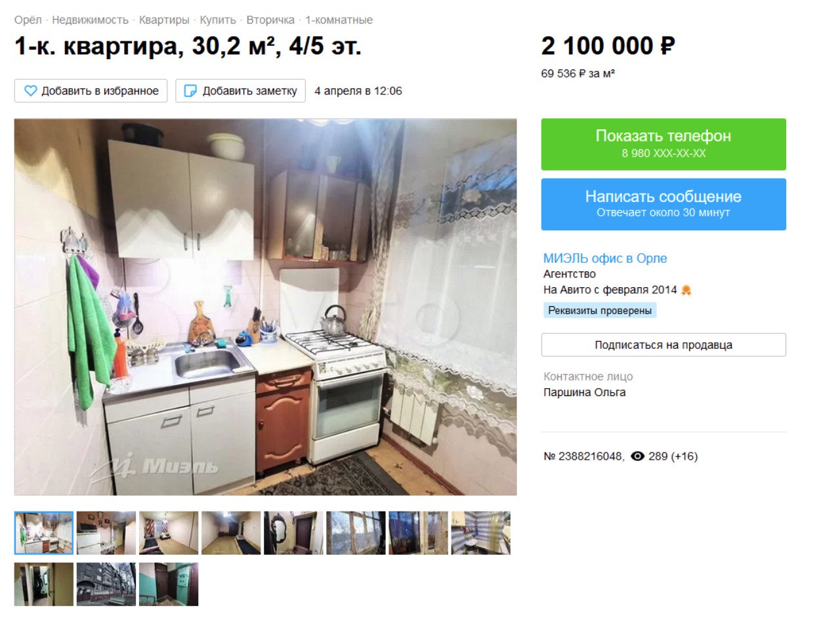
Task: Click the Реквизиты проверены badge
Action: coord(600,311)
